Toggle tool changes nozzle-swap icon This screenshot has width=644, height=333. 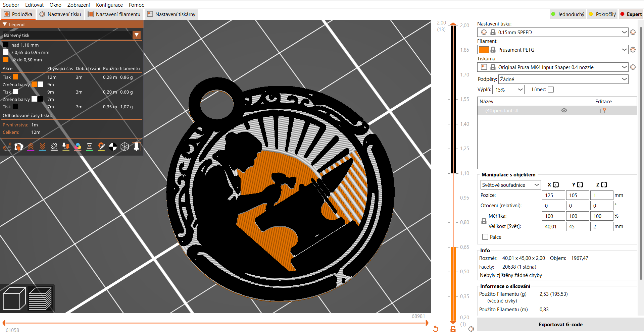click(66, 147)
